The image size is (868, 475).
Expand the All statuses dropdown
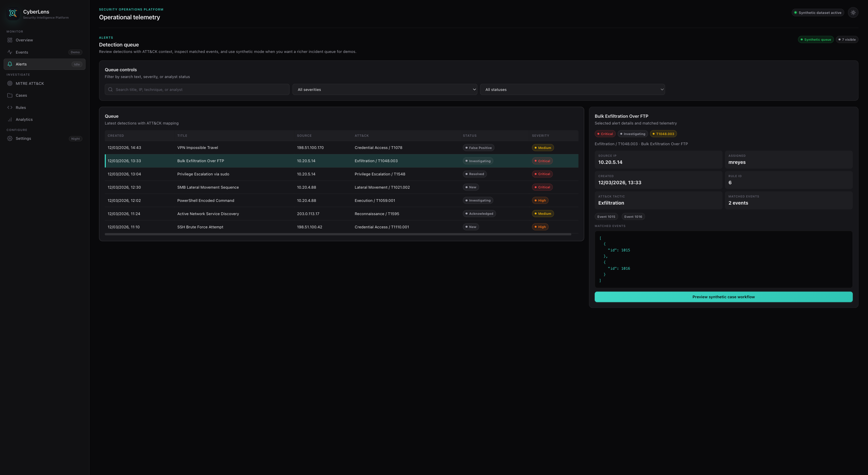point(572,90)
